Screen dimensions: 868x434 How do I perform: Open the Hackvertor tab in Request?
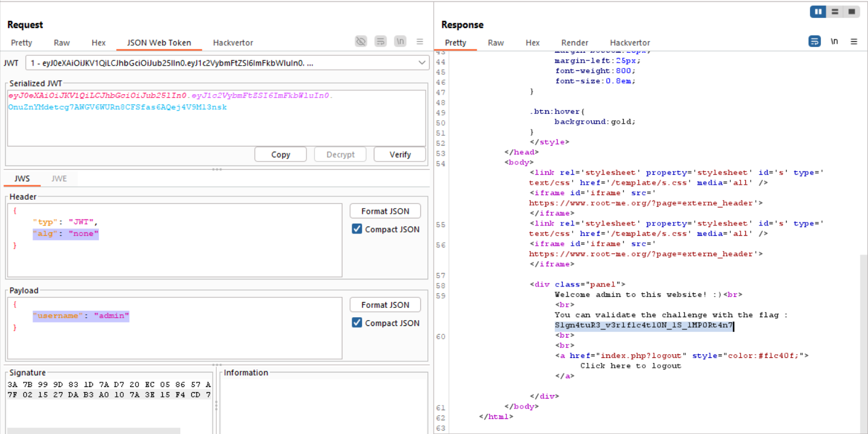click(x=233, y=42)
